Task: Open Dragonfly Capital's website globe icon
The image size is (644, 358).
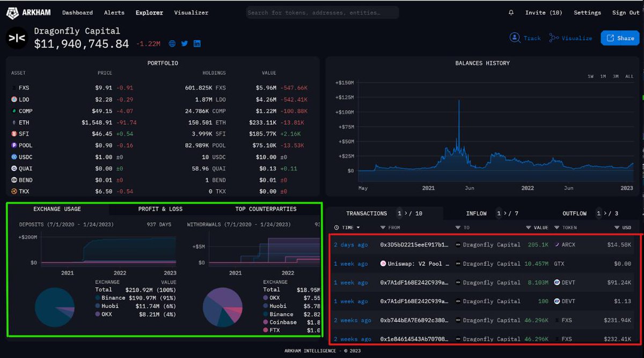Action: [172, 43]
